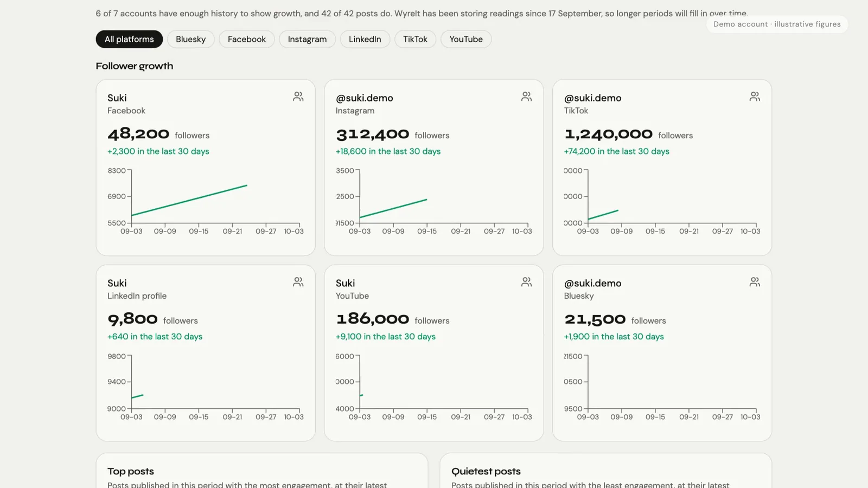
Task: Click the Top posts heading
Action: coord(131,471)
